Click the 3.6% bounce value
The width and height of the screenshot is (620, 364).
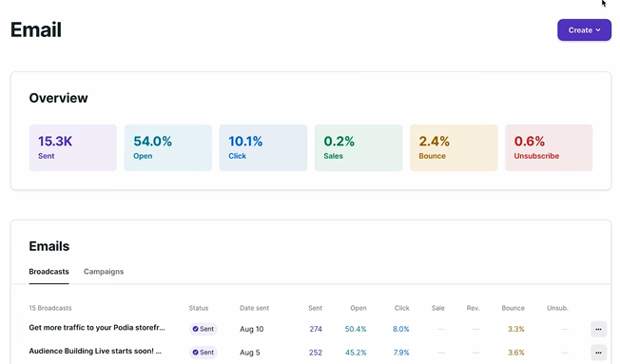516,353
